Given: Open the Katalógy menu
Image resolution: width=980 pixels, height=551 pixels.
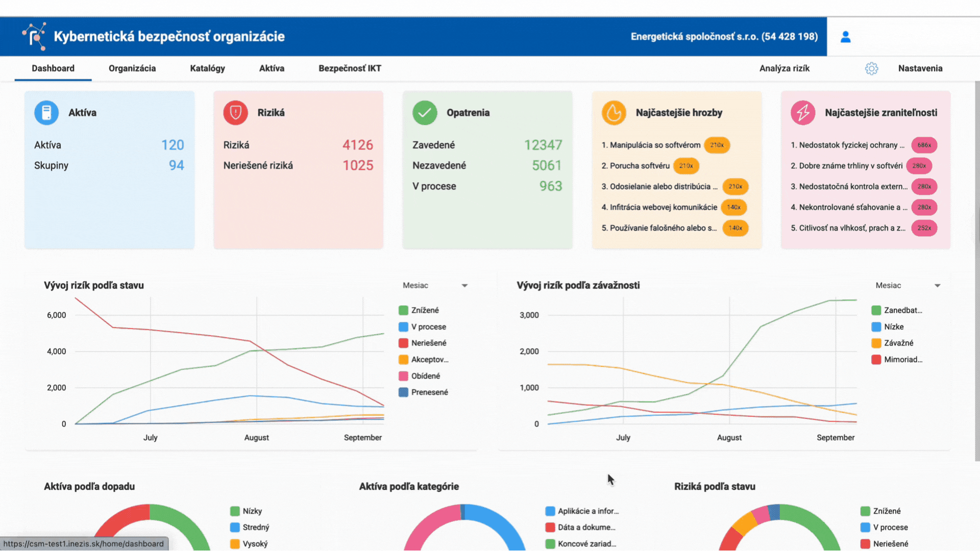Looking at the screenshot, I should (207, 68).
